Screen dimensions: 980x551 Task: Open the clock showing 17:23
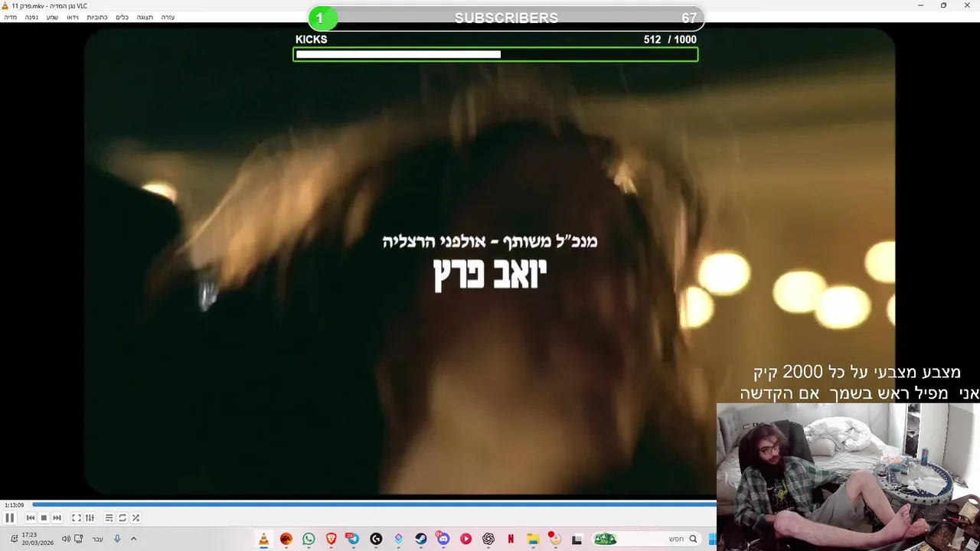tap(36, 539)
